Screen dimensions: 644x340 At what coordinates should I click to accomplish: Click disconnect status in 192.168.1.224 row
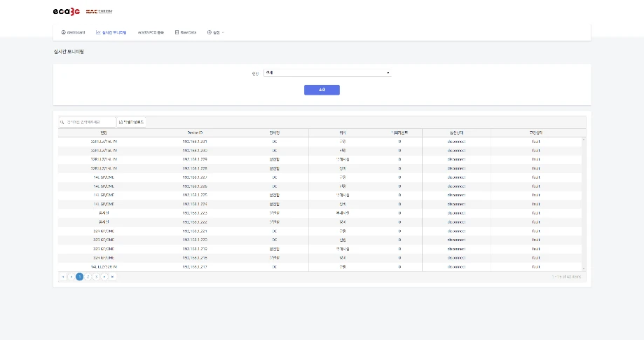pyautogui.click(x=456, y=204)
